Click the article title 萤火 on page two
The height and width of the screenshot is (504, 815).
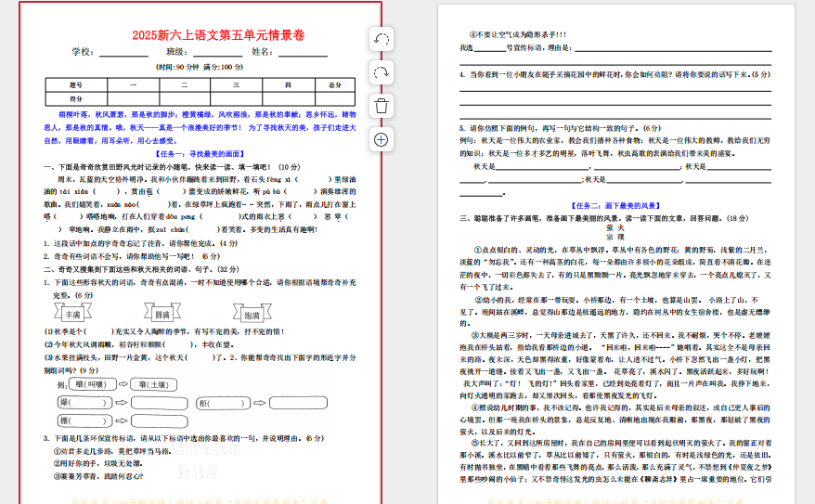(x=614, y=226)
